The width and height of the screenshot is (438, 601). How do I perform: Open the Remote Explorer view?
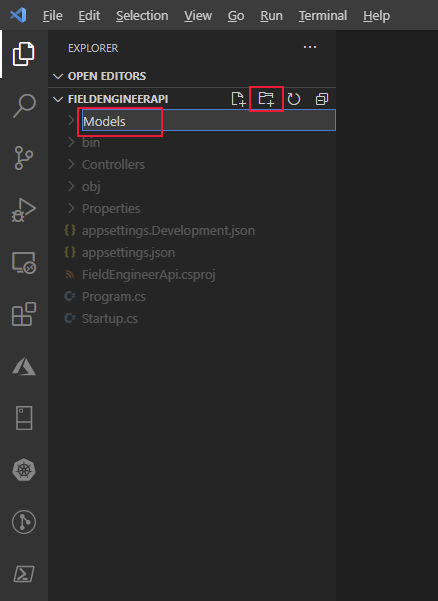pyautogui.click(x=24, y=263)
